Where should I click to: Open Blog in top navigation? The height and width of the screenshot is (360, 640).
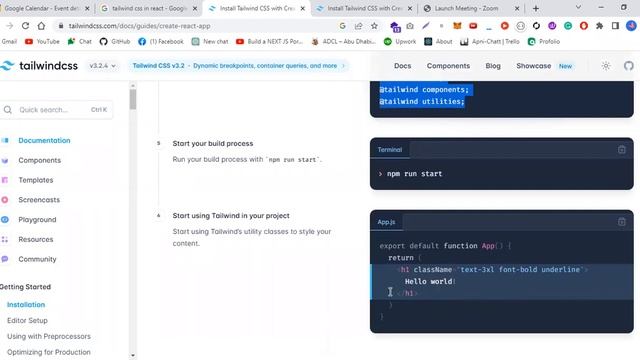pyautogui.click(x=493, y=66)
